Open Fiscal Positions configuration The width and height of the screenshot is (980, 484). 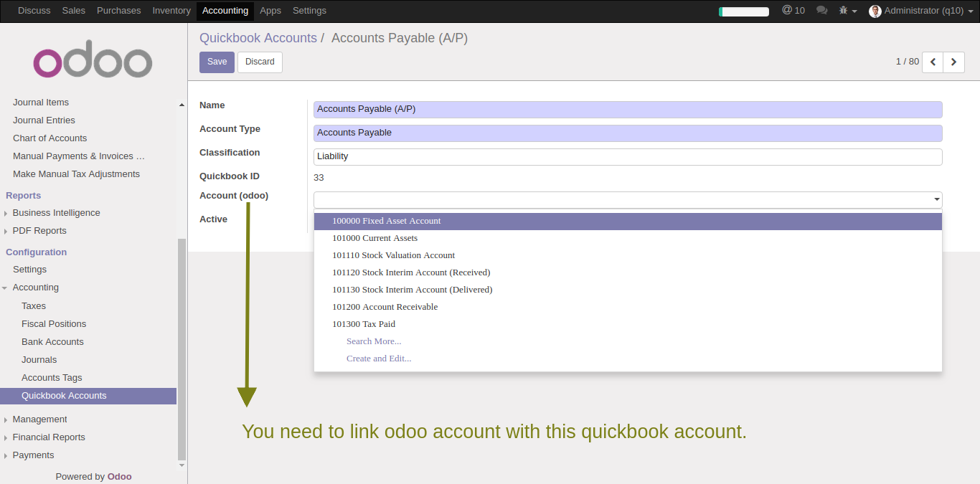[54, 324]
